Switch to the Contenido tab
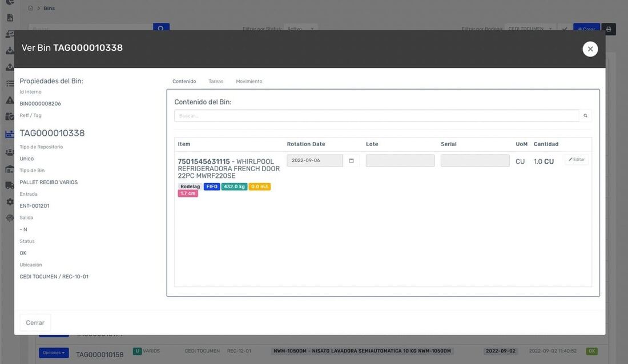 (x=184, y=81)
